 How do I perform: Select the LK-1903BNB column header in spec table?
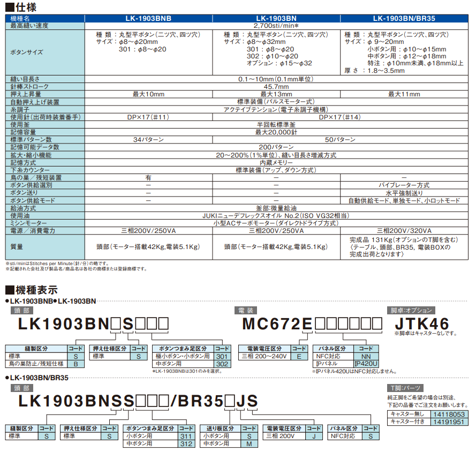[148, 18]
